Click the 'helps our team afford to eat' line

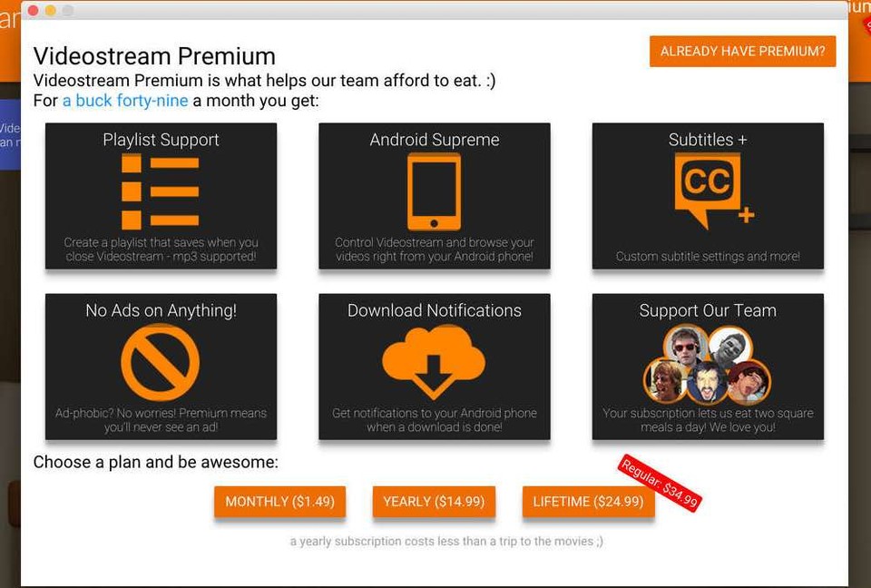click(264, 81)
